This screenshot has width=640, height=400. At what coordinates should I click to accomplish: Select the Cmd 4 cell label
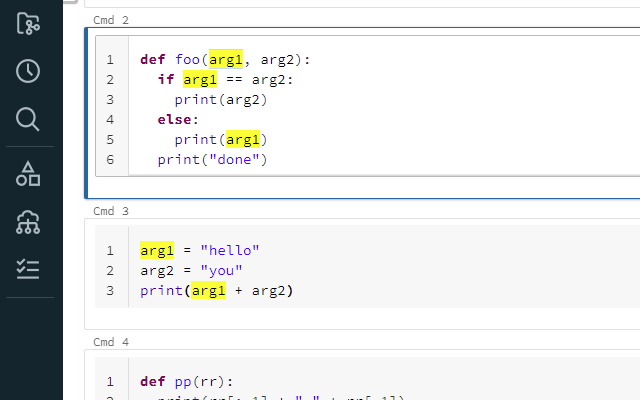(111, 342)
